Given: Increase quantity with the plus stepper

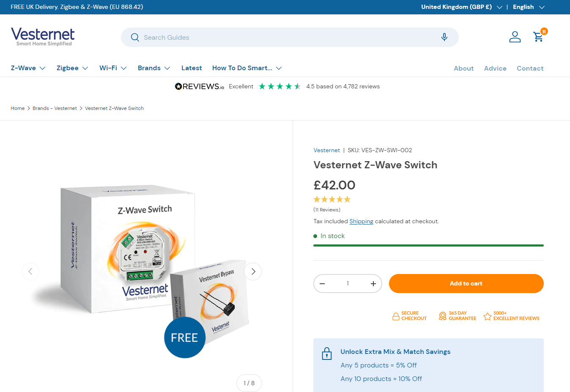Looking at the screenshot, I should pos(373,283).
